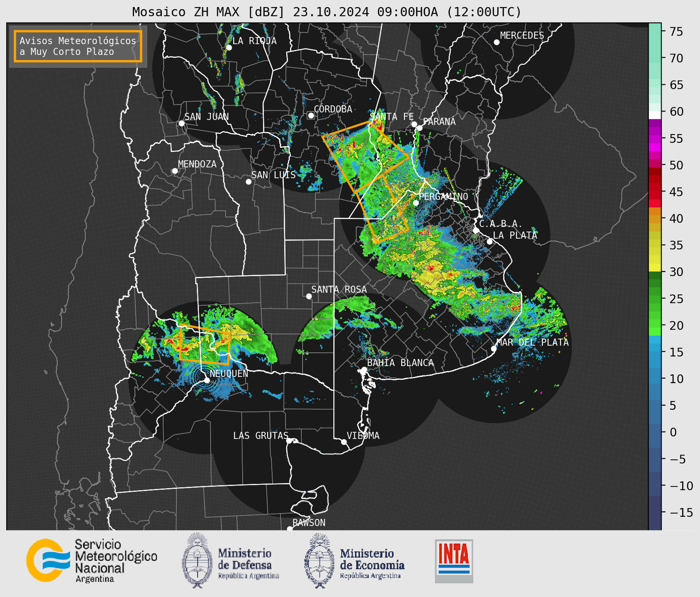The height and width of the screenshot is (597, 700).
Task: Click the 0 dBZ colorbar tick label
Action: 673,433
